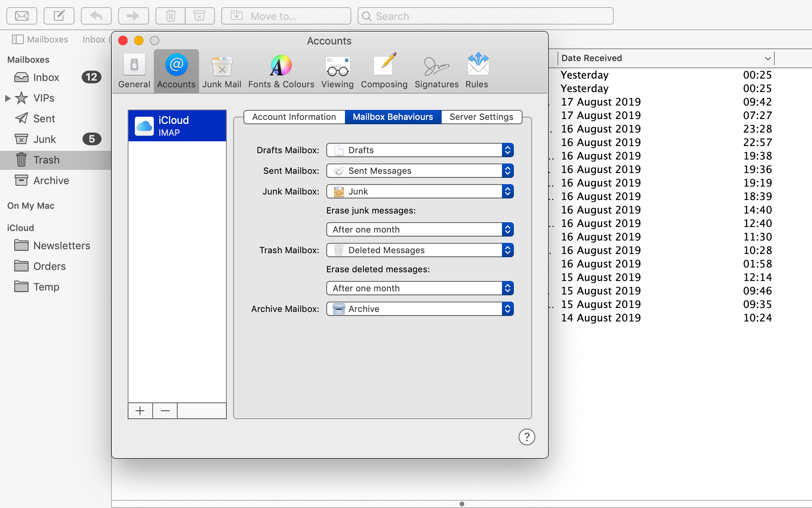The image size is (812, 508).
Task: Sort messages by Date Received
Action: click(592, 58)
